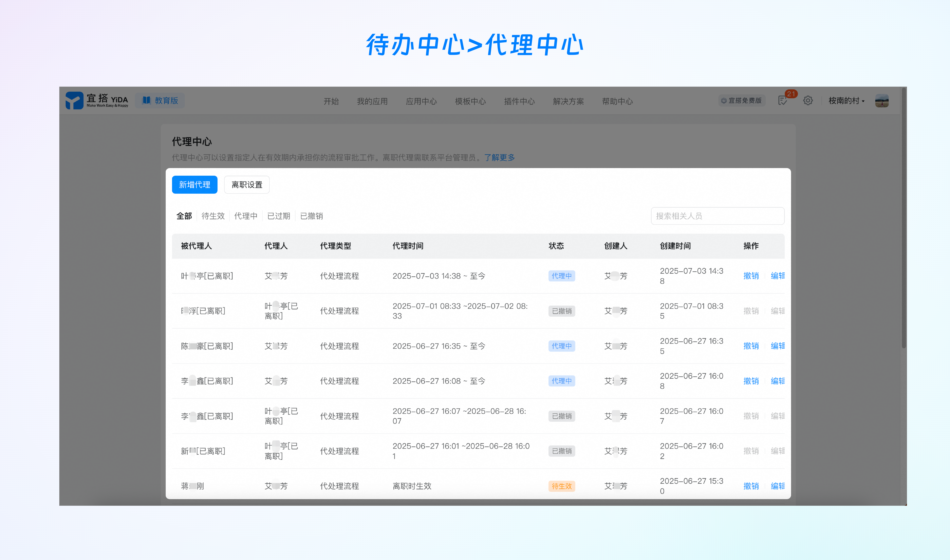Viewport: 950px width, 560px height.
Task: Click the 被代理人 column header
Action: (x=196, y=246)
